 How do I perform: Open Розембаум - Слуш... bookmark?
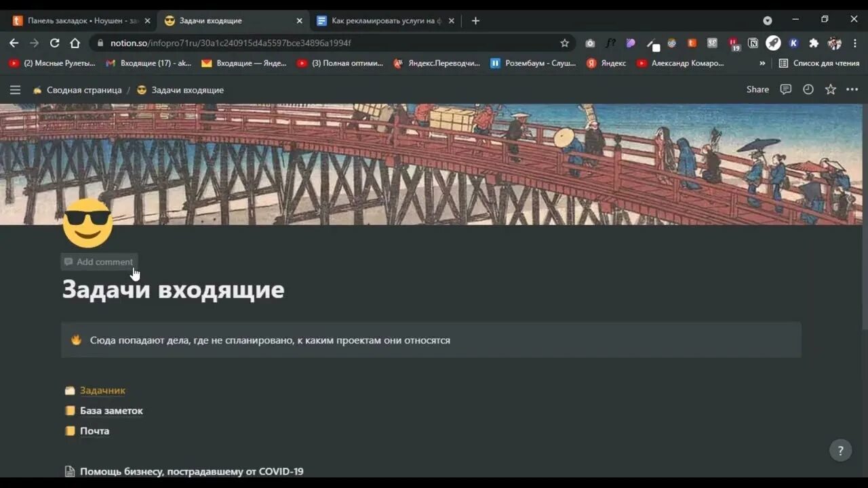pos(533,63)
